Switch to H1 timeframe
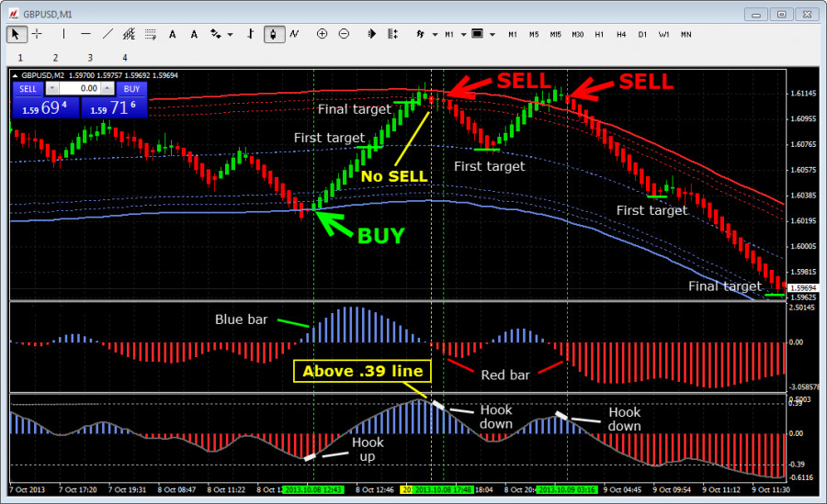Viewport: 827px width, 504px height. pos(599,35)
